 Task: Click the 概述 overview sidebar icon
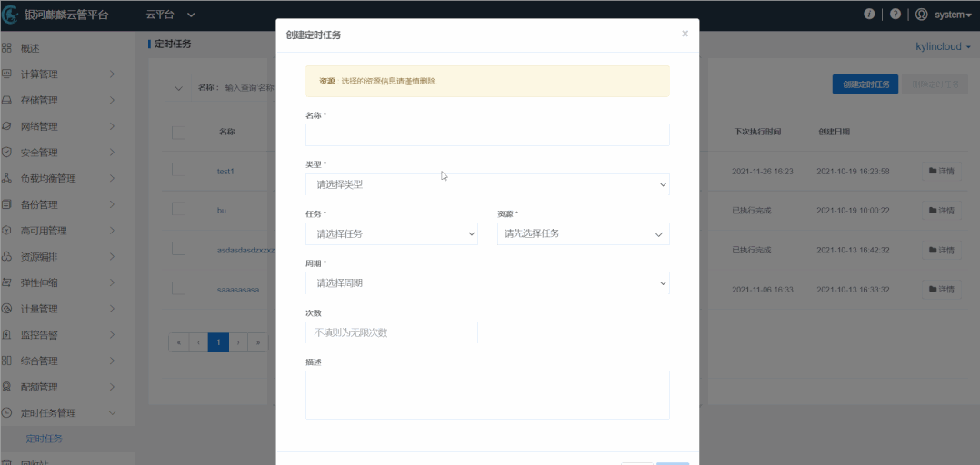pyautogui.click(x=7, y=47)
